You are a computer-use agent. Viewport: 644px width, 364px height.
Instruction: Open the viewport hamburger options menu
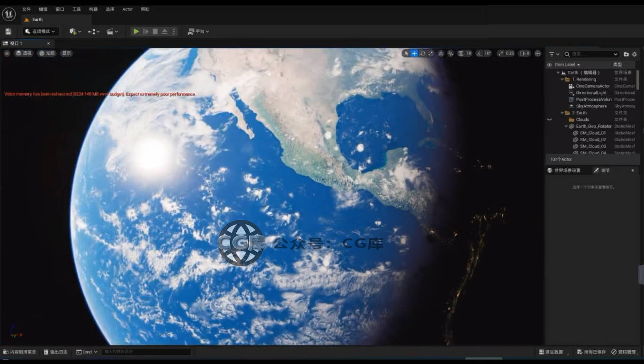(7, 54)
